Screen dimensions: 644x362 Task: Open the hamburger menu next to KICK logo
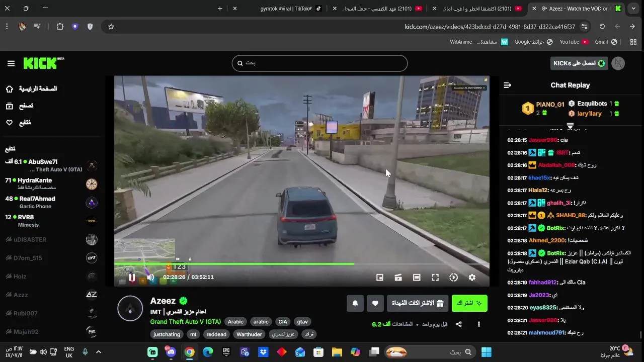11,63
